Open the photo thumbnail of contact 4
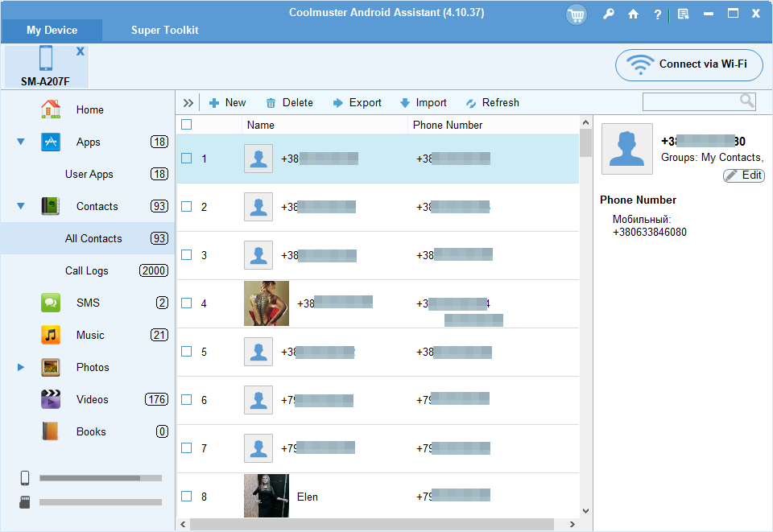The height and width of the screenshot is (532, 773). [x=267, y=303]
